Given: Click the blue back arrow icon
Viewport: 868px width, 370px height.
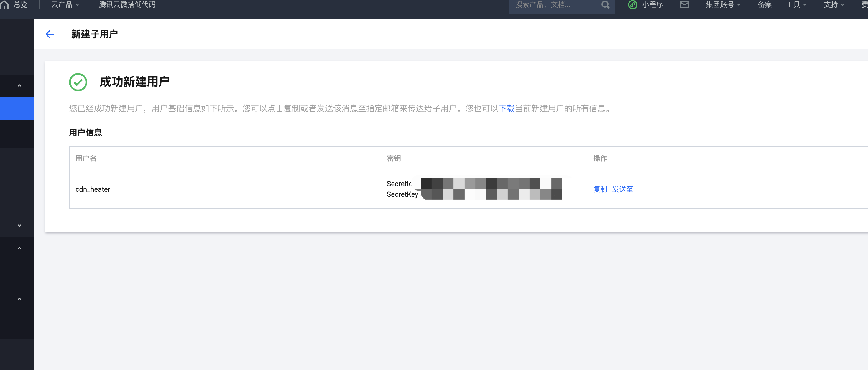Looking at the screenshot, I should coord(50,34).
